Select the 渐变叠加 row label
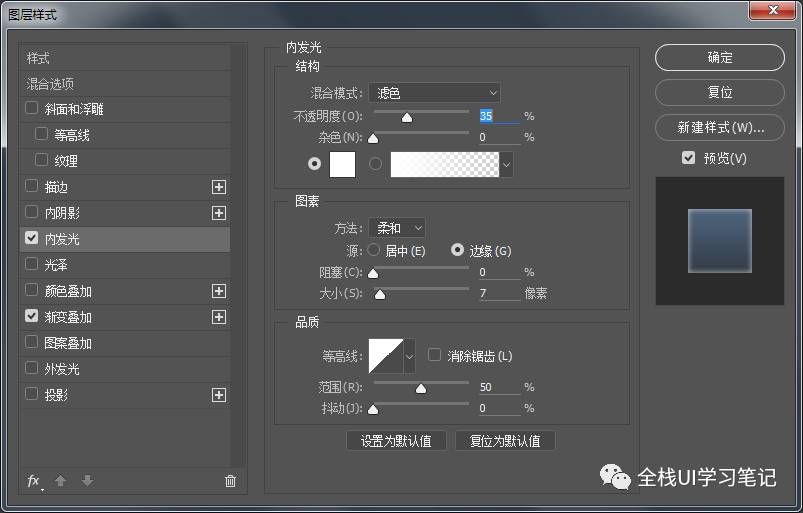The height and width of the screenshot is (513, 803). (x=68, y=317)
